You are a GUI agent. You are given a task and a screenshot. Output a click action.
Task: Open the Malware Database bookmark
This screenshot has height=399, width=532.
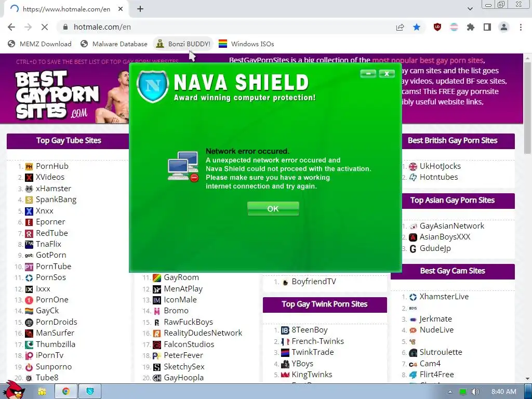click(114, 44)
